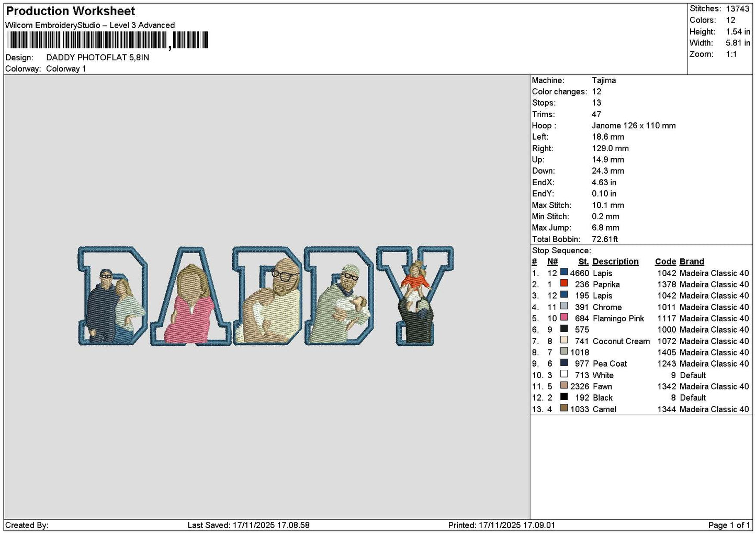Click the 'Last Saved: 17/11/2025 17.08.58' text
The image size is (756, 534).
click(x=249, y=525)
